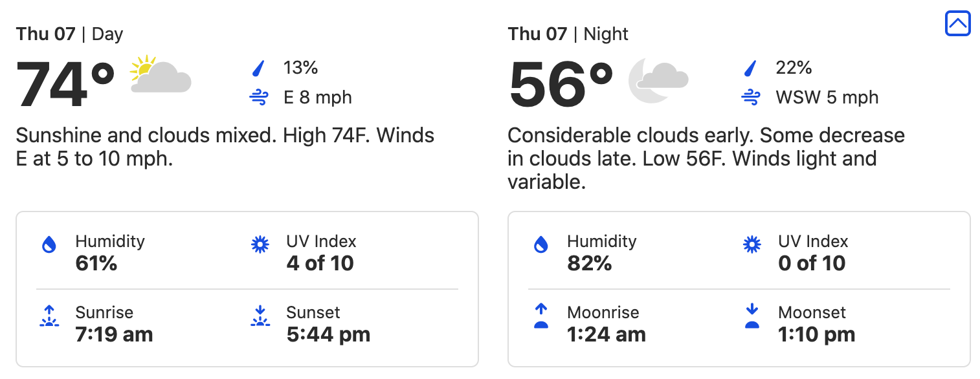Click the night wind icon
Image resolution: width=980 pixels, height=379 pixels.
tap(751, 98)
